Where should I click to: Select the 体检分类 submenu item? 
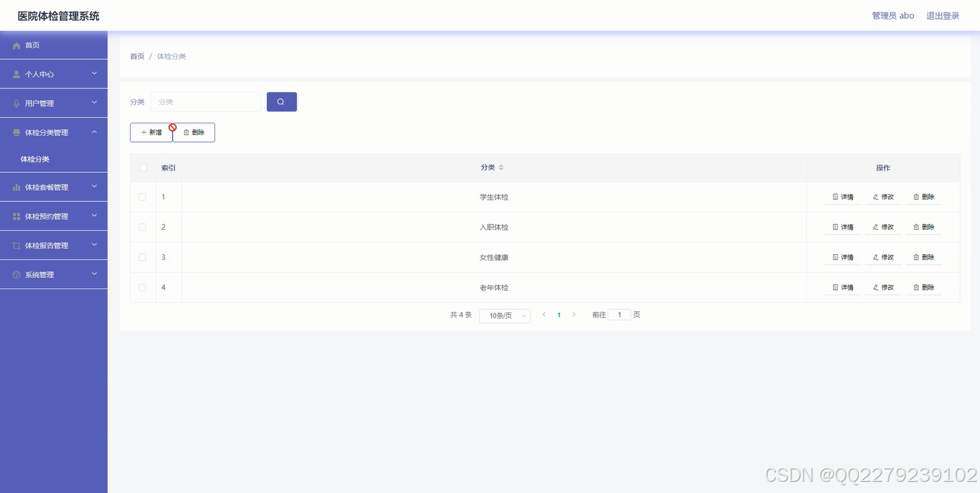pos(36,159)
